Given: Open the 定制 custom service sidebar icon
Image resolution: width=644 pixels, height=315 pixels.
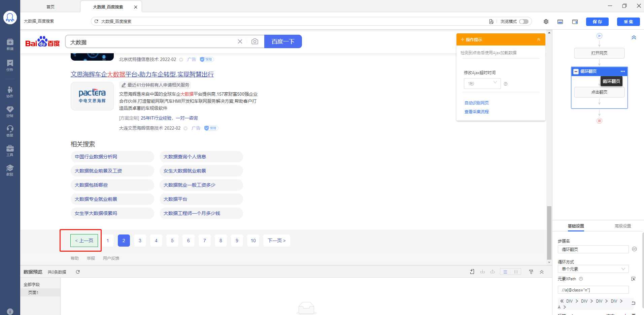Looking at the screenshot, I should click(10, 112).
